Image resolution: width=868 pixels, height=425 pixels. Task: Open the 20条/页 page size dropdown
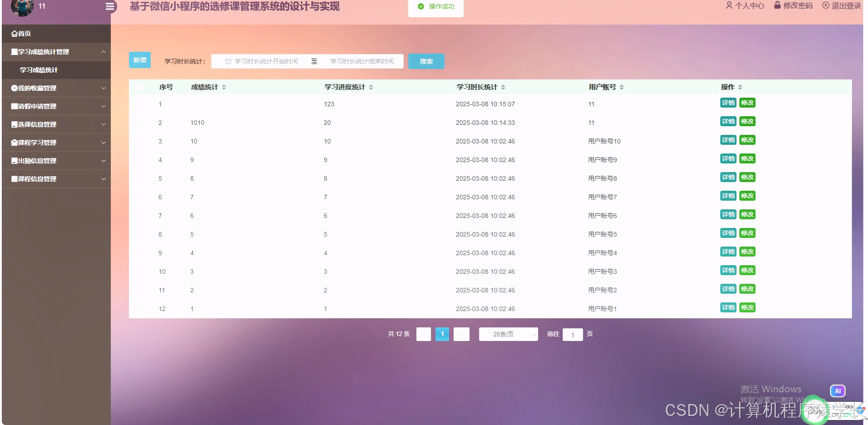pos(508,334)
